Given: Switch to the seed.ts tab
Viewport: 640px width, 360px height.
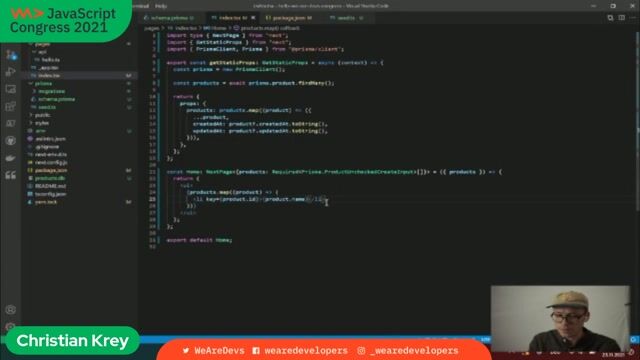Looking at the screenshot, I should pyautogui.click(x=346, y=18).
